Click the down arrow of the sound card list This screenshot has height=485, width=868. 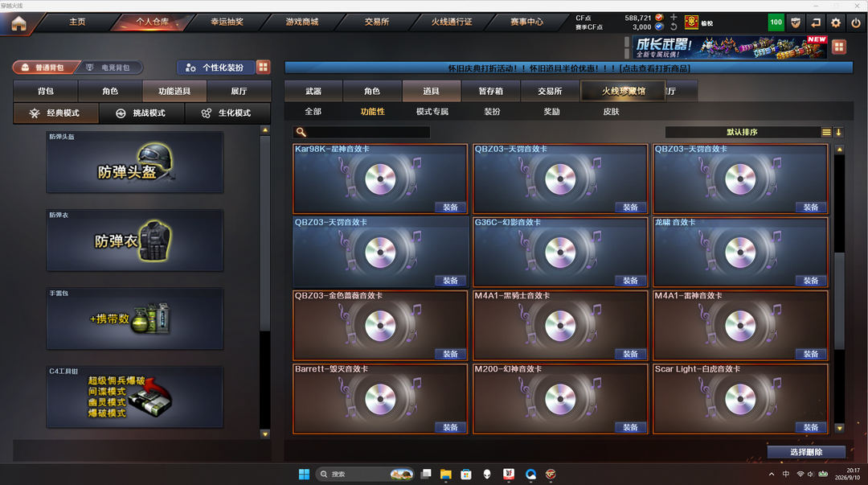tap(839, 428)
